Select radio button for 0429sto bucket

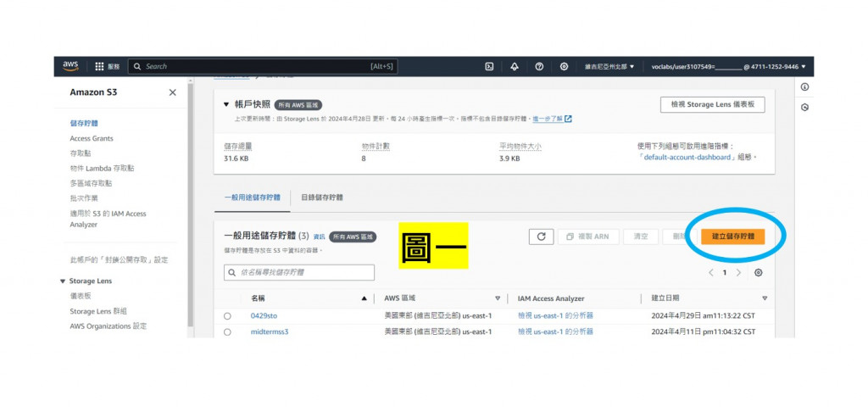227,315
